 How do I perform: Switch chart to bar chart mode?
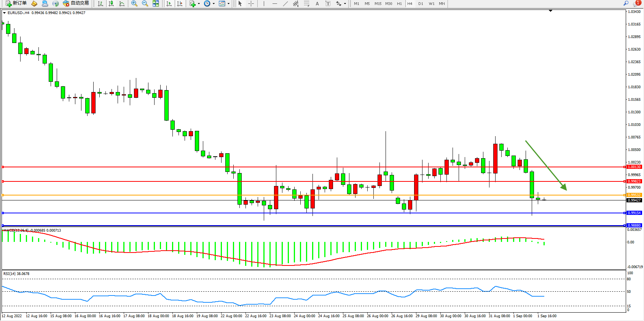pyautogui.click(x=100, y=3)
